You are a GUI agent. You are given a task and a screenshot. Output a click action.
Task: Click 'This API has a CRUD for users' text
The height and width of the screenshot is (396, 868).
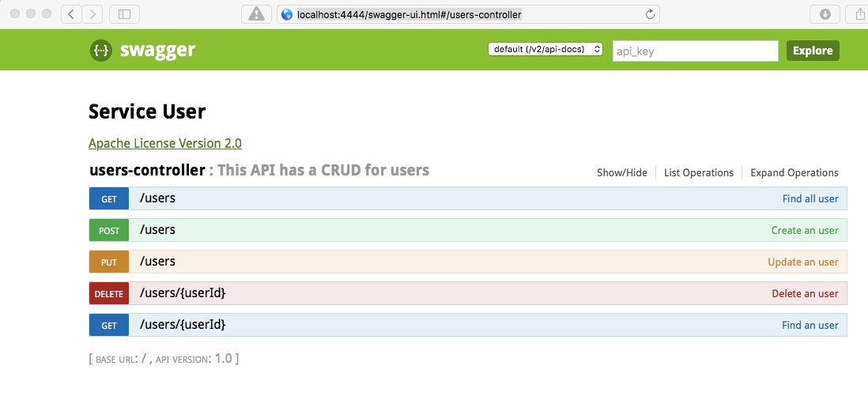tap(323, 170)
